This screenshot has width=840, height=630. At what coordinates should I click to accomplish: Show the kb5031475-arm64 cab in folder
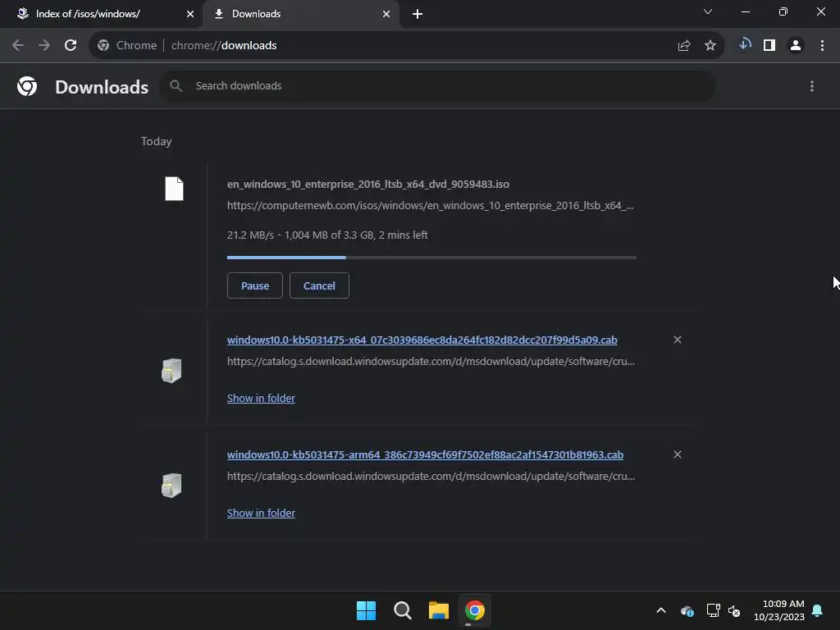[x=261, y=513]
